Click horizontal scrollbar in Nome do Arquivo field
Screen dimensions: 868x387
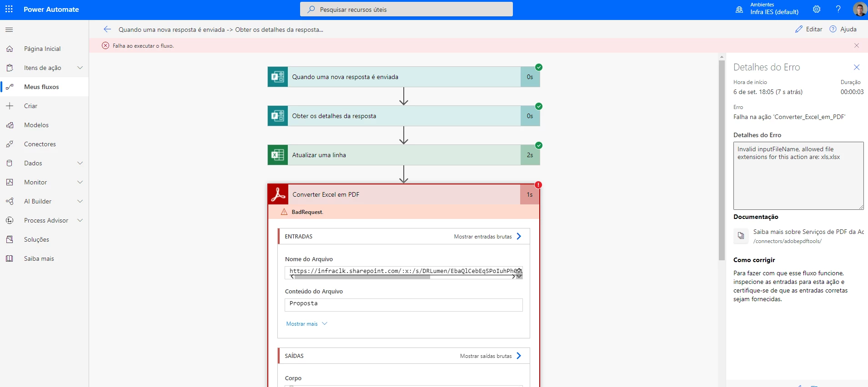click(362, 277)
